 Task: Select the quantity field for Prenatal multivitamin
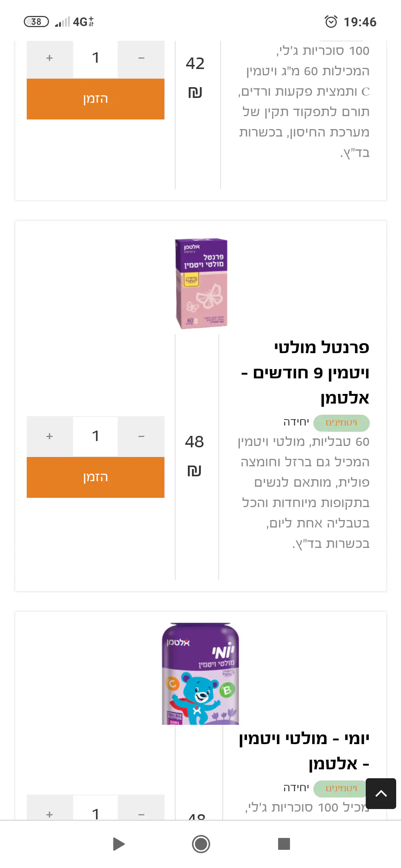click(95, 436)
